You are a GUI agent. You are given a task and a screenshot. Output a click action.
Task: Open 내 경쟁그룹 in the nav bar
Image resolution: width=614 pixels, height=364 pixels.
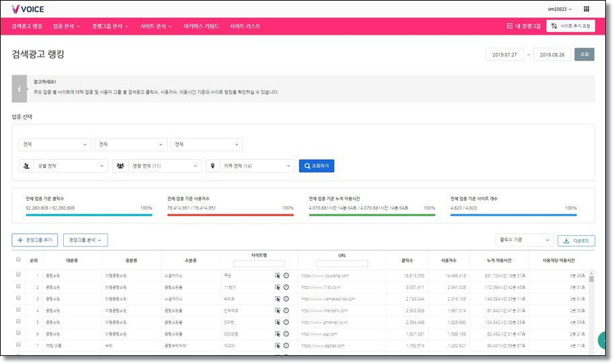(523, 26)
